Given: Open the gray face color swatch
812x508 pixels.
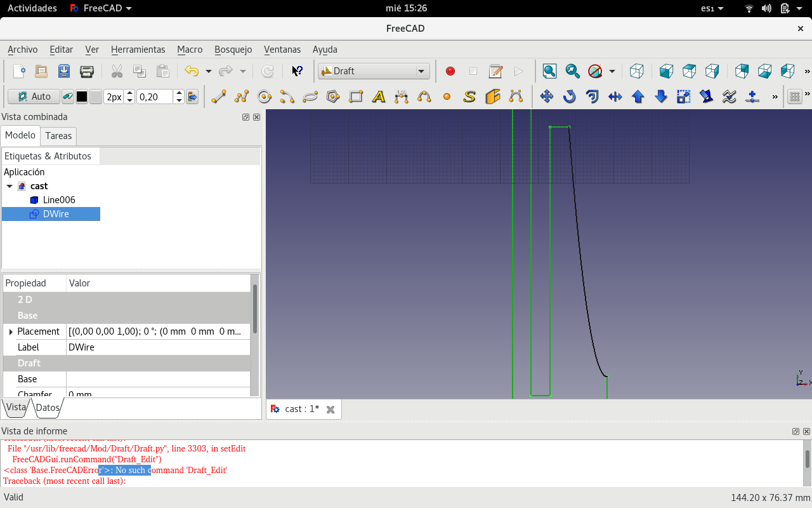Looking at the screenshot, I should pos(96,97).
